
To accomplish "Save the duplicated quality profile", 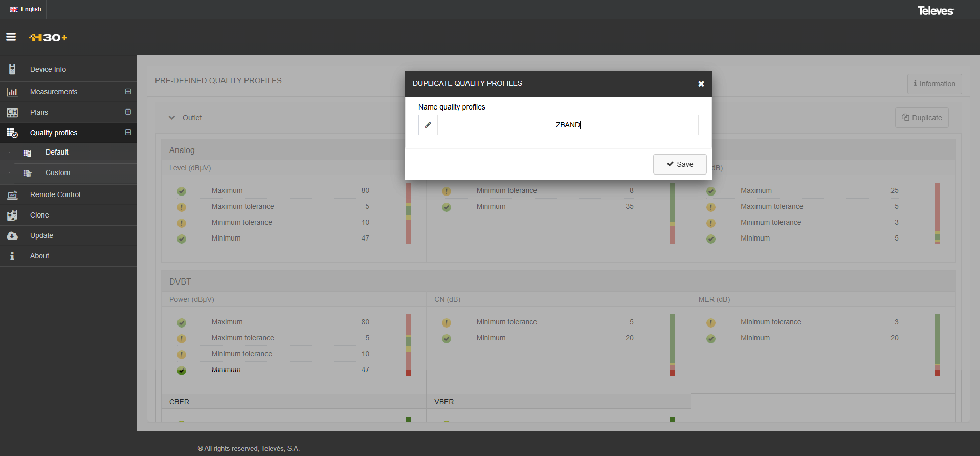I will point(680,164).
